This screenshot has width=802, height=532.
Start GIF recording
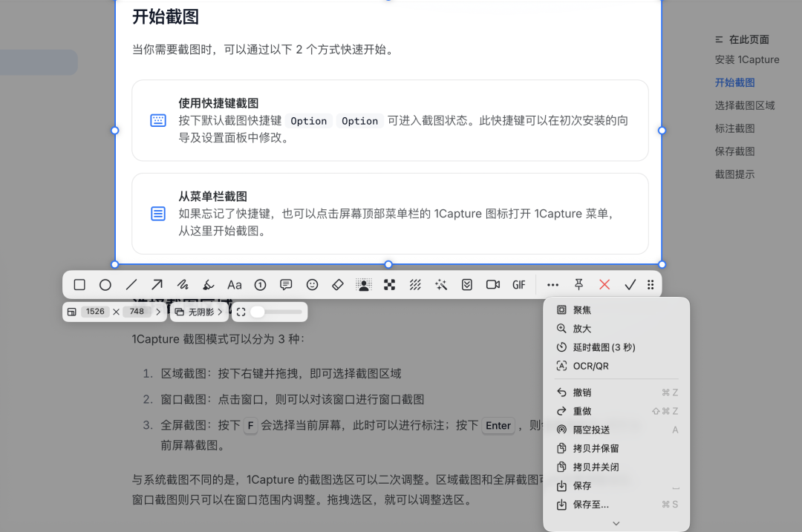click(x=518, y=285)
